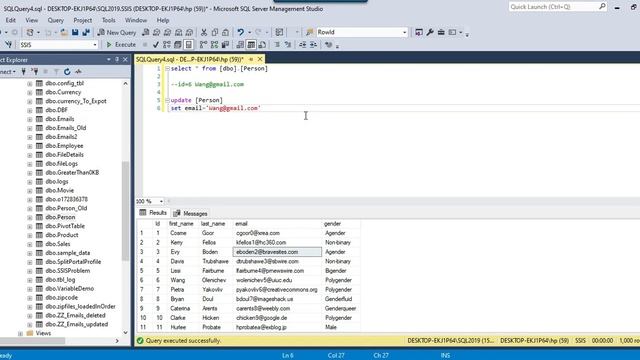Select cell wolenichev5@uiuc.edu in results
Image resolution: width=640 pixels, height=360 pixels.
tap(277, 280)
